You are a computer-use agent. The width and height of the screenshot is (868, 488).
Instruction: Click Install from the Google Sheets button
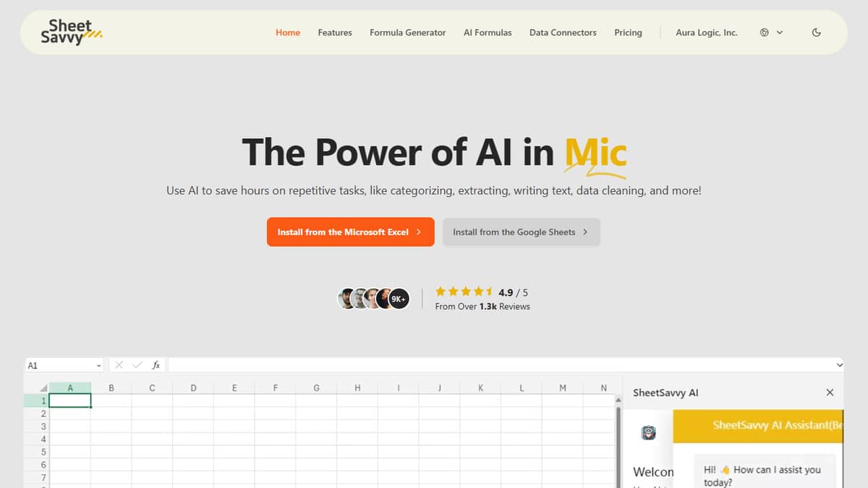tap(522, 232)
